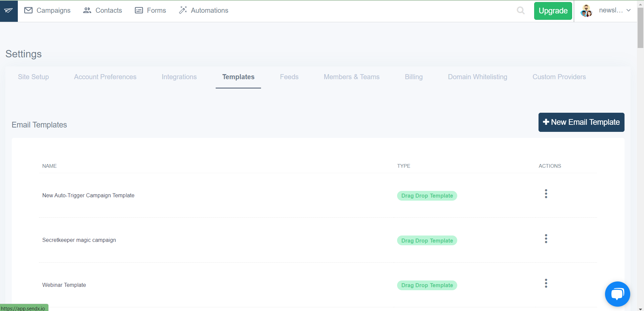
Task: Switch to the Billing tab
Action: point(414,77)
